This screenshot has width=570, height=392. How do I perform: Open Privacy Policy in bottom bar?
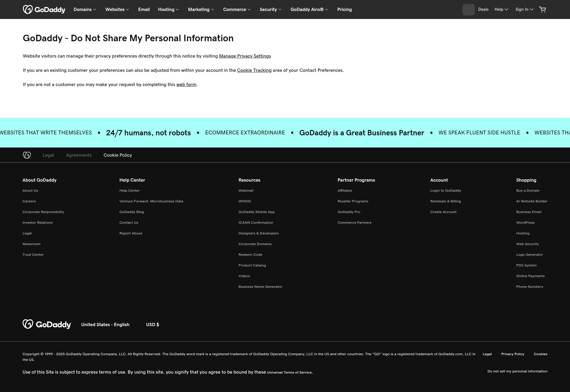513,354
